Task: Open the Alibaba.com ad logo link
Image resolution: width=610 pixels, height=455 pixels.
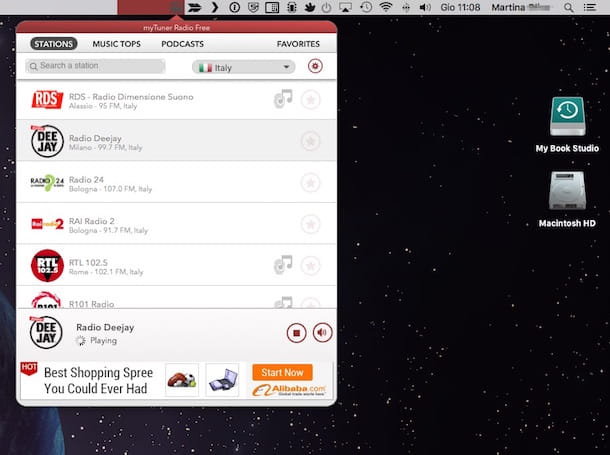Action: click(x=289, y=390)
